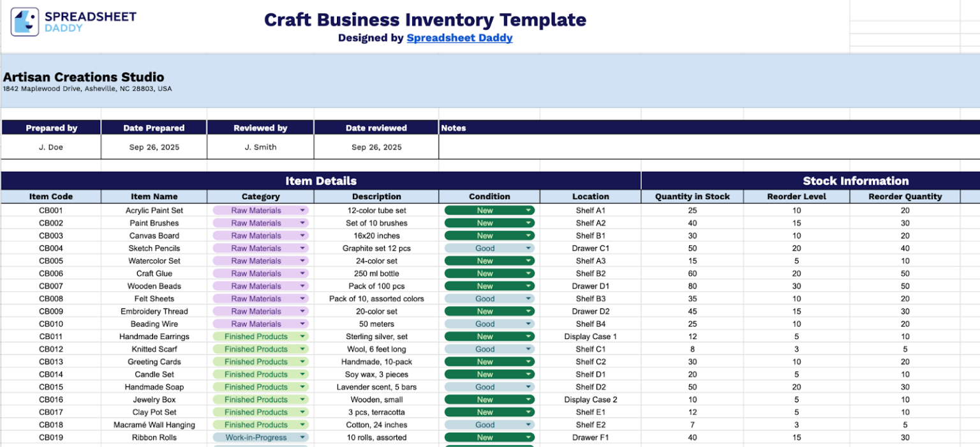Select the Description cell Sterling silver, set

(x=376, y=337)
